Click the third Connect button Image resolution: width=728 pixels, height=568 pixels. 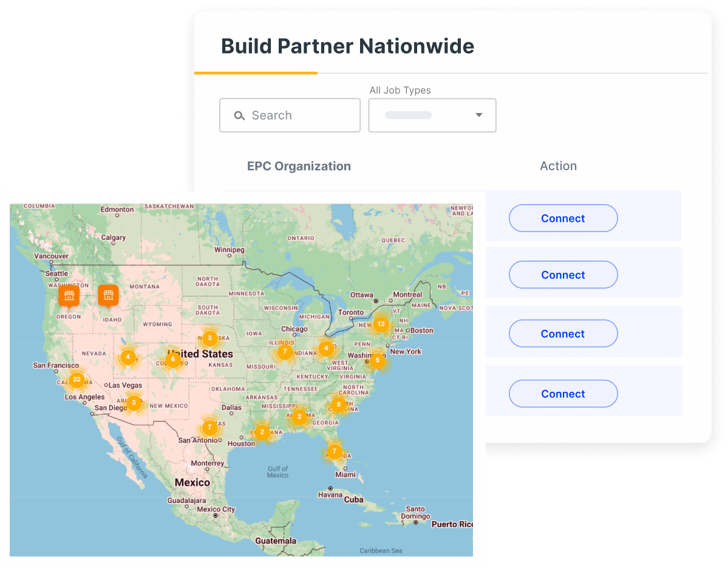pyautogui.click(x=563, y=334)
